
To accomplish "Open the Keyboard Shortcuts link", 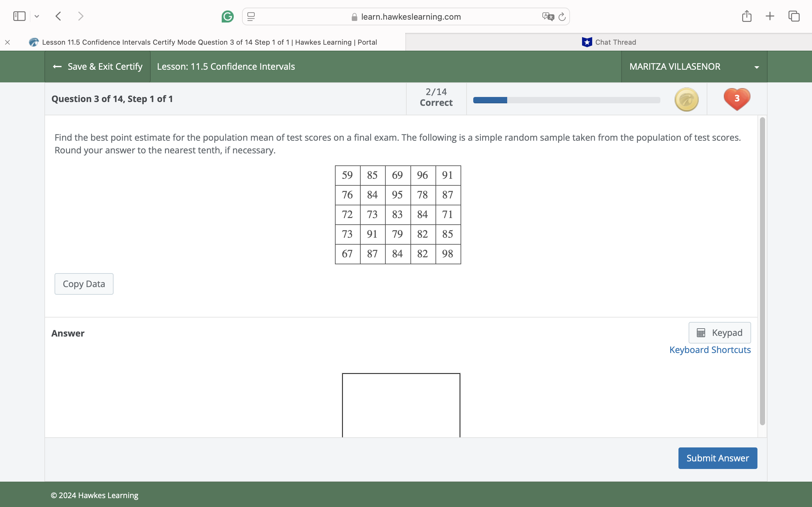I will tap(710, 350).
